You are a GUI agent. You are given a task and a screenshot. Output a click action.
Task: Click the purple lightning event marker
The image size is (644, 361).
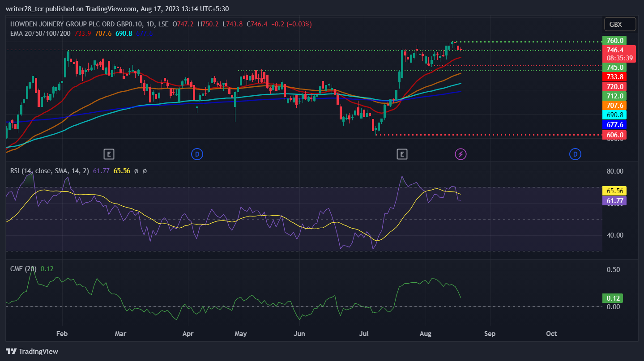tap(461, 154)
